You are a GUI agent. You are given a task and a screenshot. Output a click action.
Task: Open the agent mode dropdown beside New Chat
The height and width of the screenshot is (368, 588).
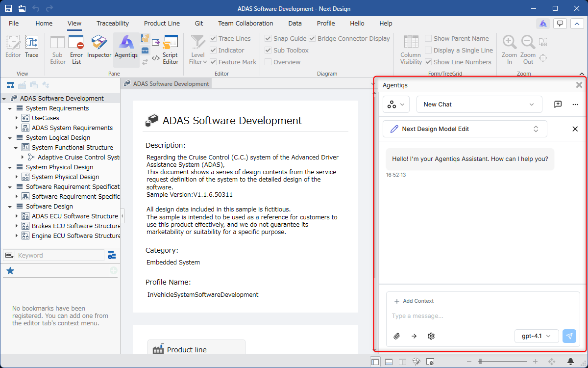396,104
